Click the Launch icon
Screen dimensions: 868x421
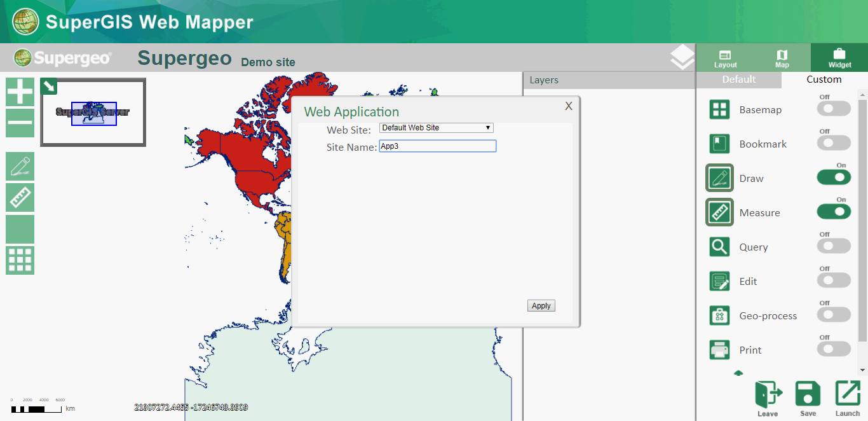[848, 399]
